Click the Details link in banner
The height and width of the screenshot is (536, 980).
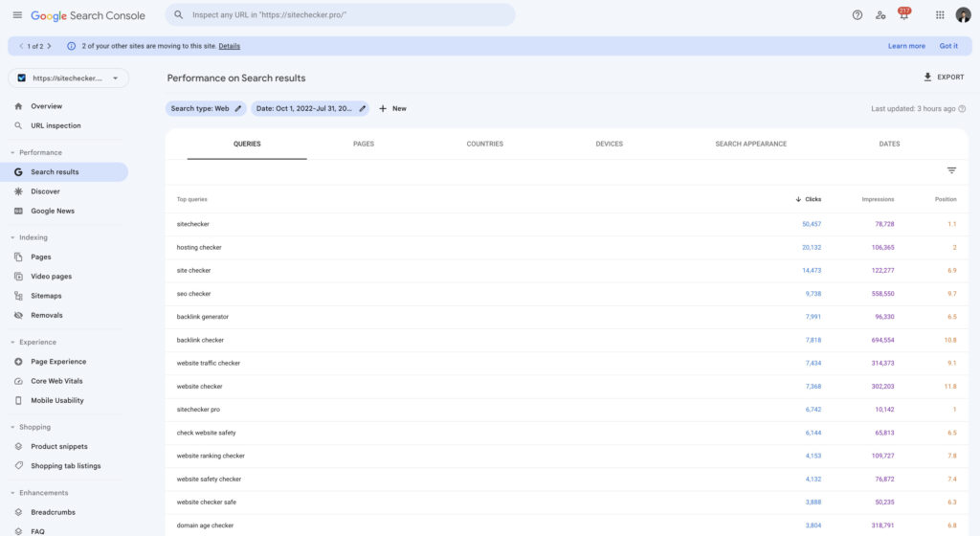(x=230, y=46)
